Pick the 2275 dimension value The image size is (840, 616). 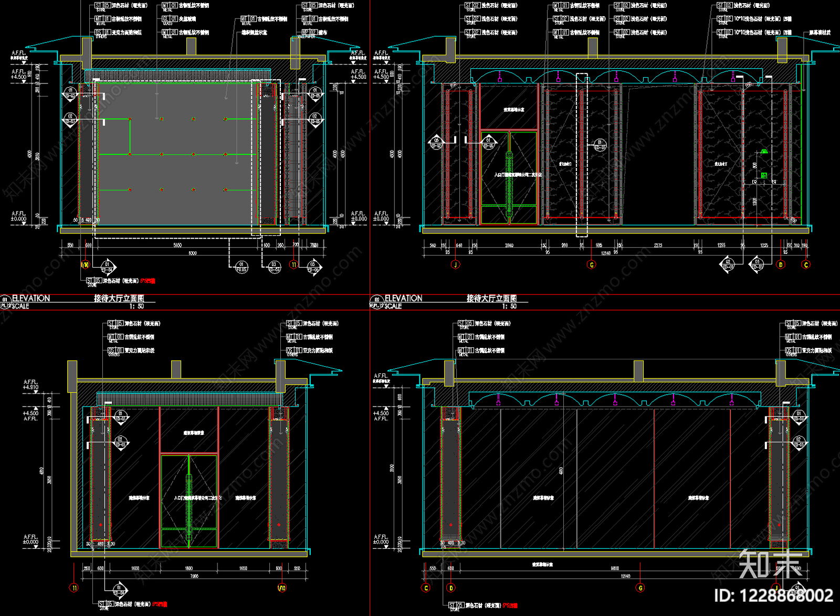click(658, 246)
